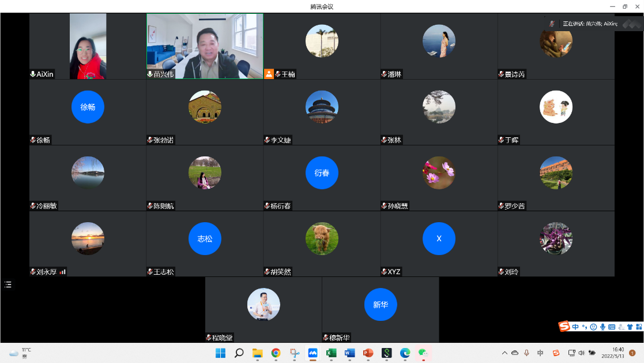The image size is (644, 363).
Task: Select the 徐畅 participant avatar
Action: pos(88,107)
